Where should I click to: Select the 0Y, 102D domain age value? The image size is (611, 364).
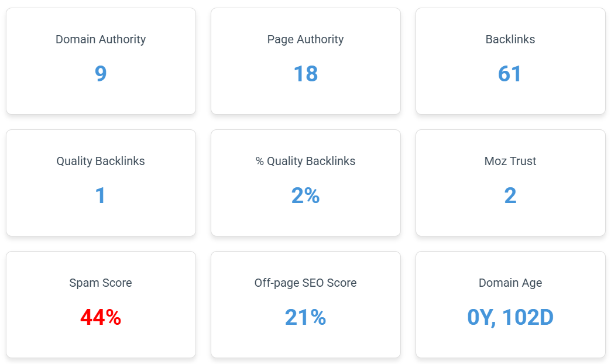pyautogui.click(x=510, y=317)
